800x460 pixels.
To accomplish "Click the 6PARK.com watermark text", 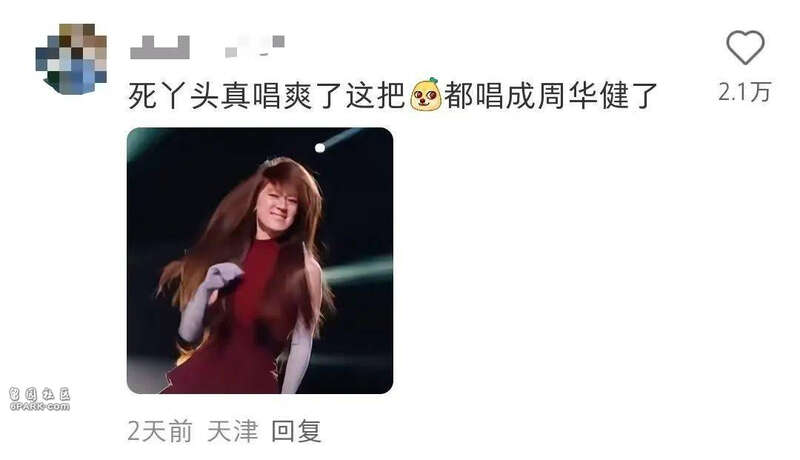I will click(x=39, y=406).
